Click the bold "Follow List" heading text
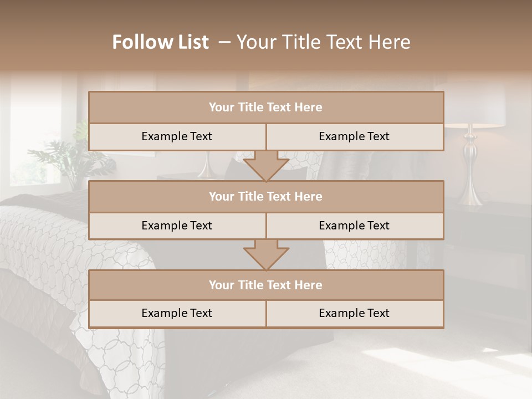Viewport: 532px width, 399px height. point(161,42)
